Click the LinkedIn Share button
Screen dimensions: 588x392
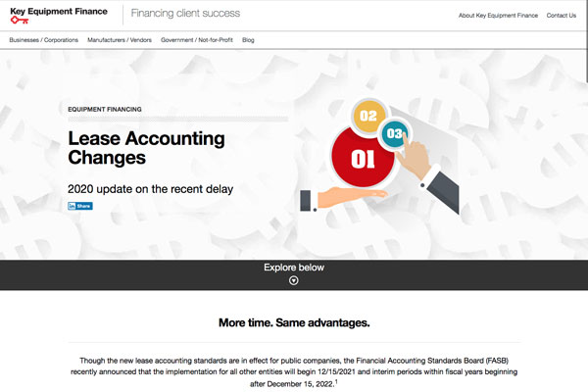pos(80,206)
